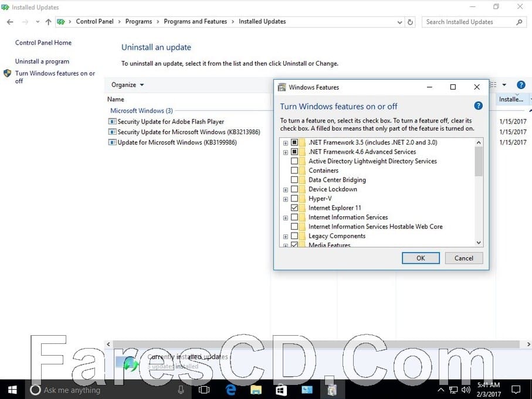Open Windows Store from taskbar
Viewport: 532px width, 399px height.
point(282,390)
